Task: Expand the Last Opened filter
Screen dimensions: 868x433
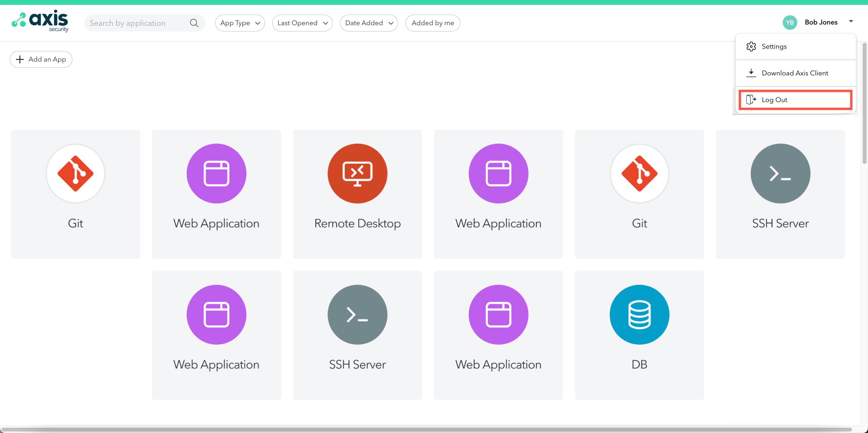Action: coord(302,23)
